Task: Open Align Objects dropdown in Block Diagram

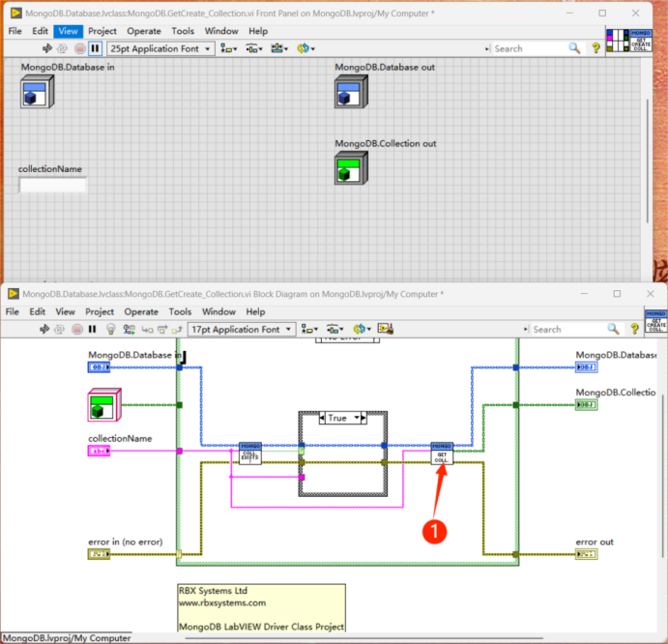Action: pyautogui.click(x=309, y=329)
